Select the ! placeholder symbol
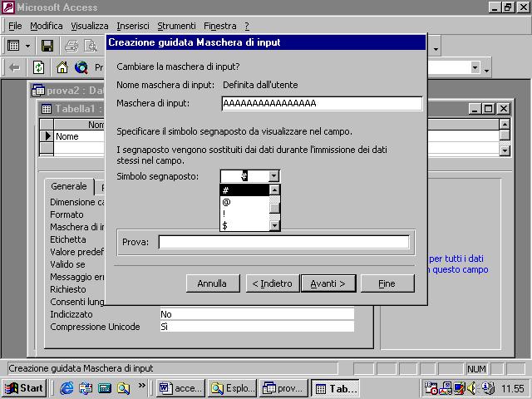 coord(244,214)
